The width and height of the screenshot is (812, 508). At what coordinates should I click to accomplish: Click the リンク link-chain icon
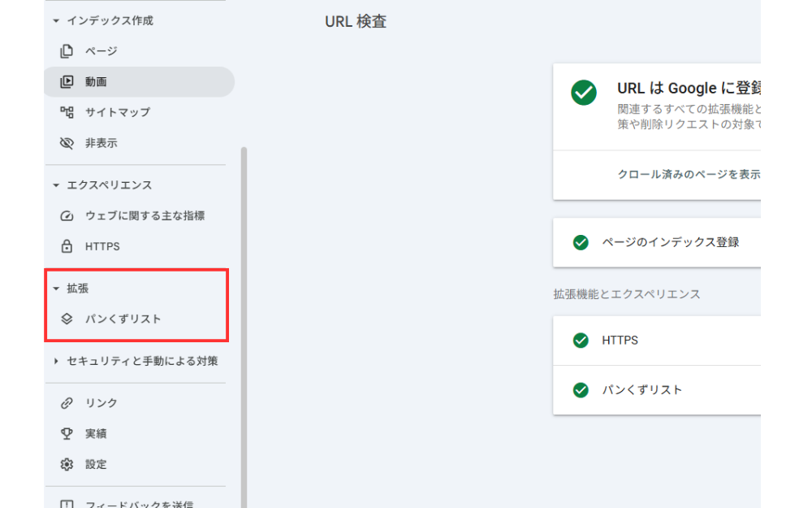[67, 402]
